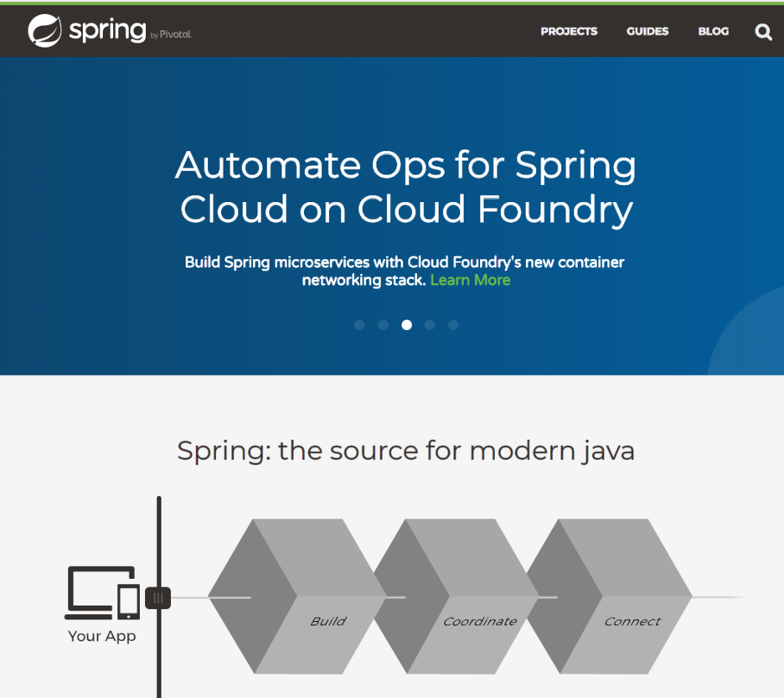The image size is (784, 698).
Task: Select the first carousel dot
Action: click(359, 325)
